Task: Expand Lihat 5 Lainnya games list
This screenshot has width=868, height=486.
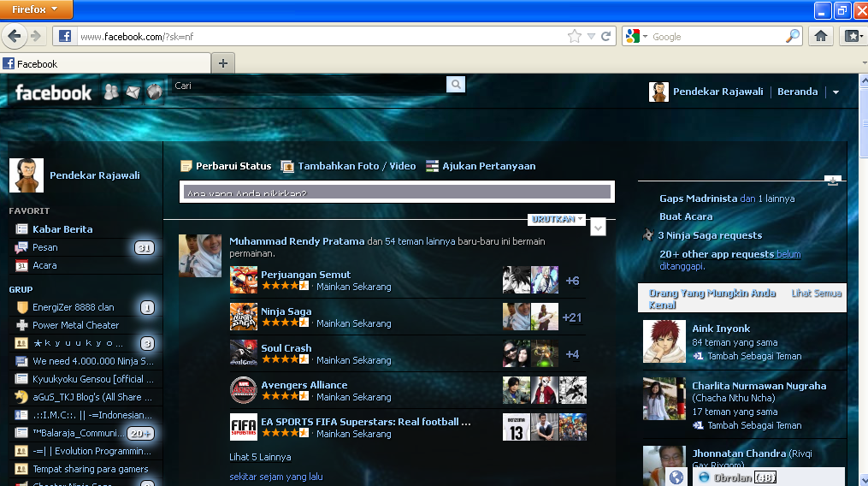Action: (x=260, y=457)
